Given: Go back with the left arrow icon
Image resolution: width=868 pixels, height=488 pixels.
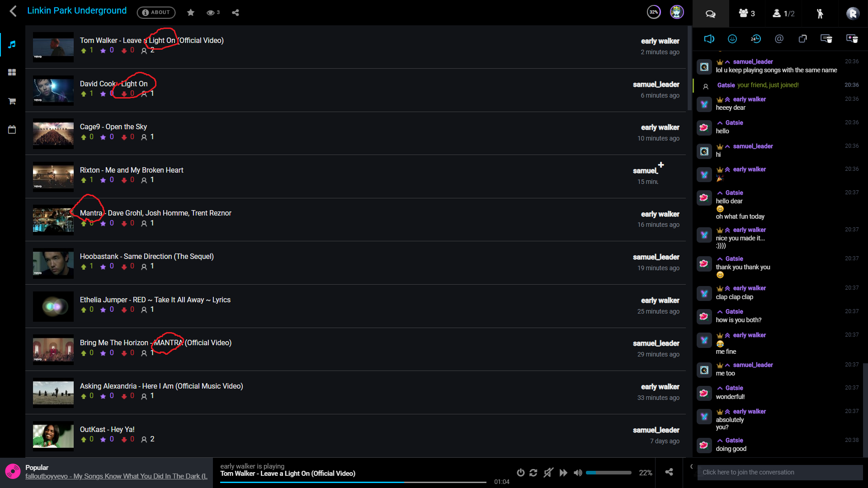Looking at the screenshot, I should pos(13,11).
